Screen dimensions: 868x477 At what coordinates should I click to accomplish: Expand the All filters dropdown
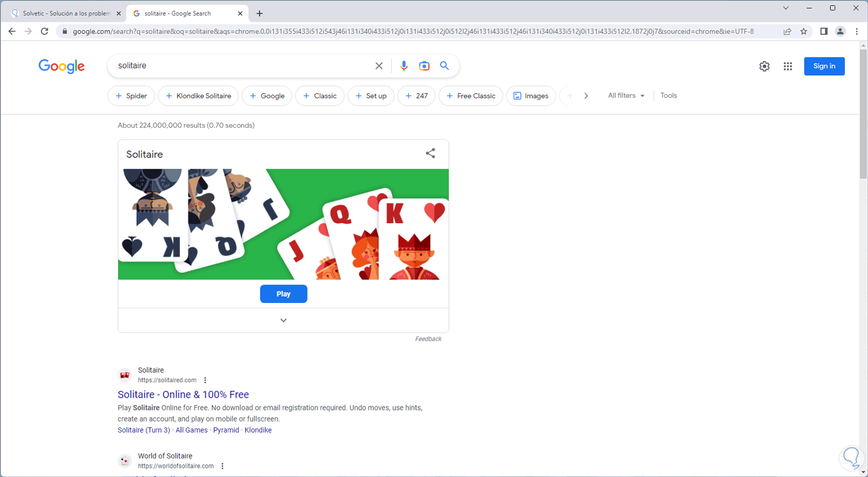(626, 95)
